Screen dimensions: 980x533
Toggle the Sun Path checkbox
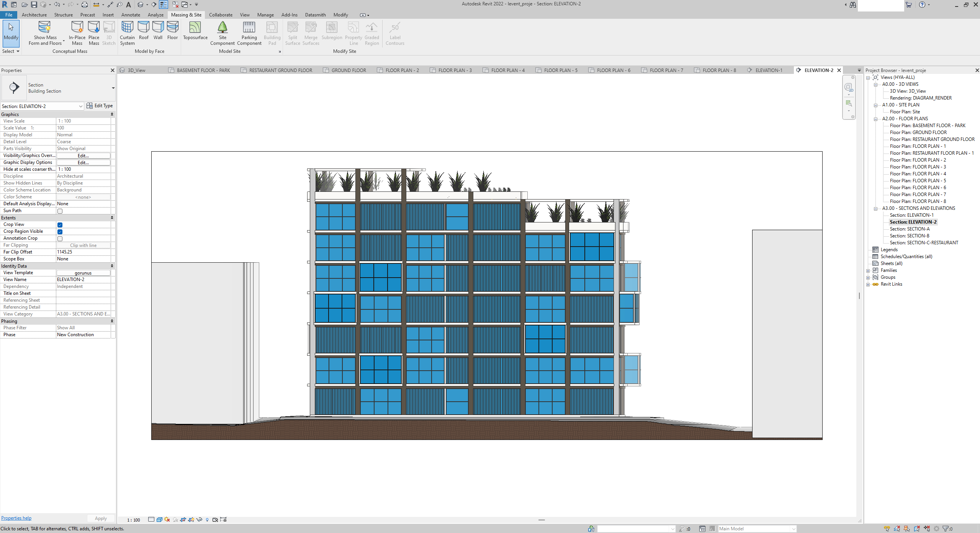coord(60,211)
